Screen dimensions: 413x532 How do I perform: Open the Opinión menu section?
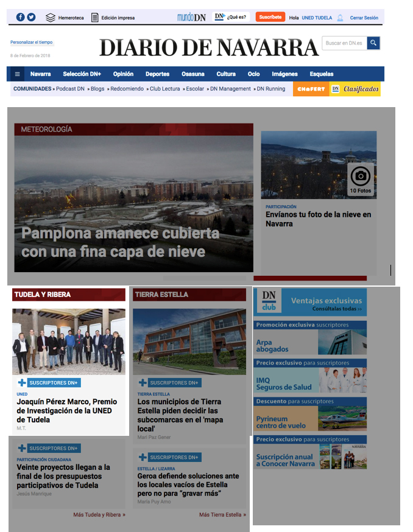123,74
